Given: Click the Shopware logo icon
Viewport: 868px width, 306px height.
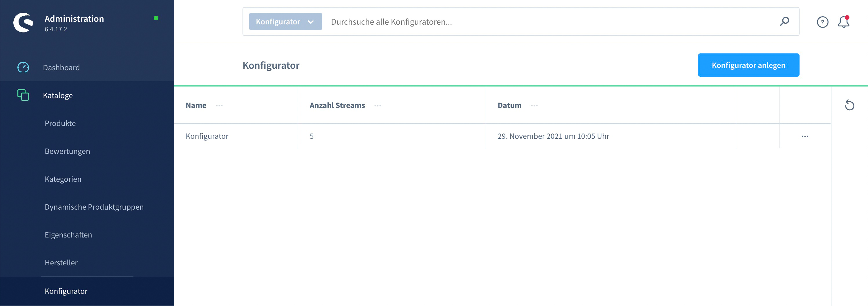Looking at the screenshot, I should [23, 23].
